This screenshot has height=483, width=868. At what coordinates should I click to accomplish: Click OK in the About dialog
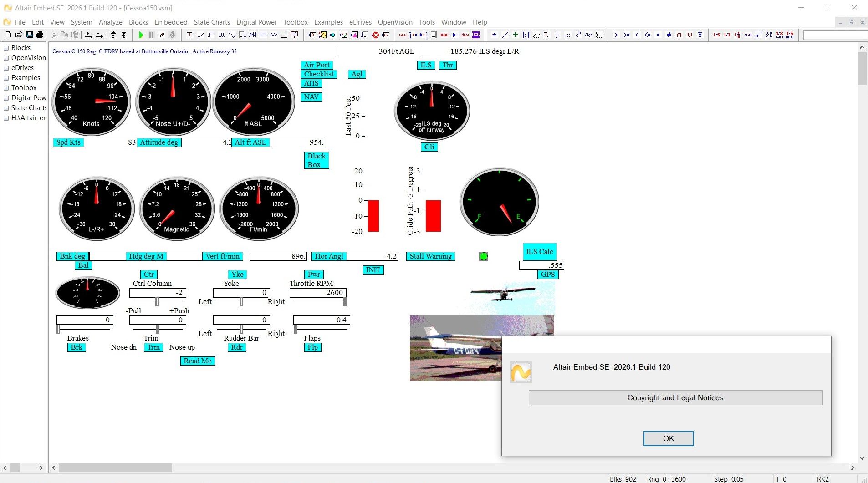[668, 438]
